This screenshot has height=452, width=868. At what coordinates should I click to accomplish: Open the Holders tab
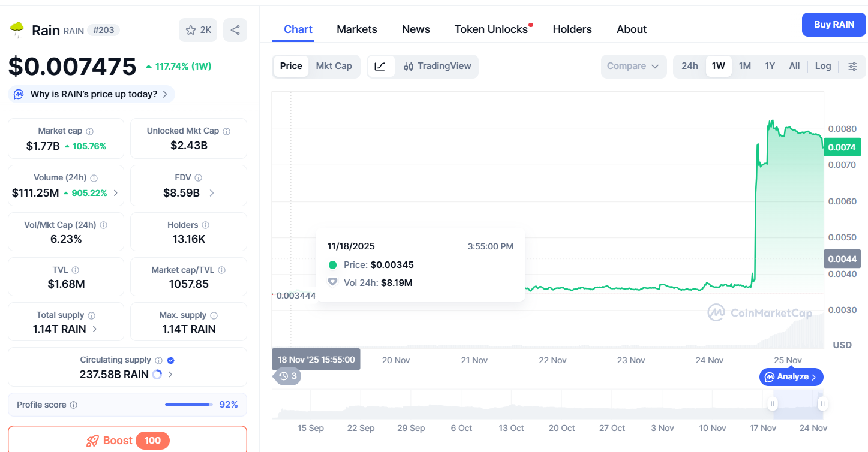click(x=572, y=29)
